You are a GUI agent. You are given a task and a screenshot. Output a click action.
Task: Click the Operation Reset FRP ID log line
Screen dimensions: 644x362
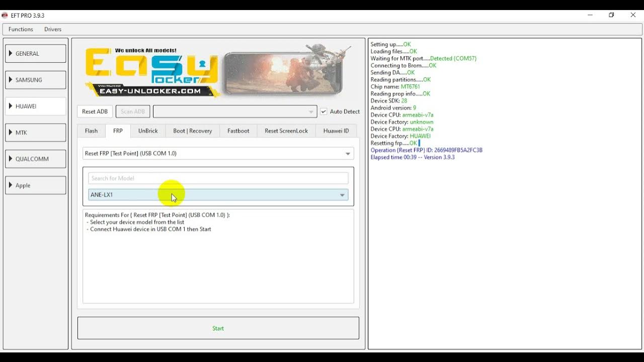click(427, 150)
